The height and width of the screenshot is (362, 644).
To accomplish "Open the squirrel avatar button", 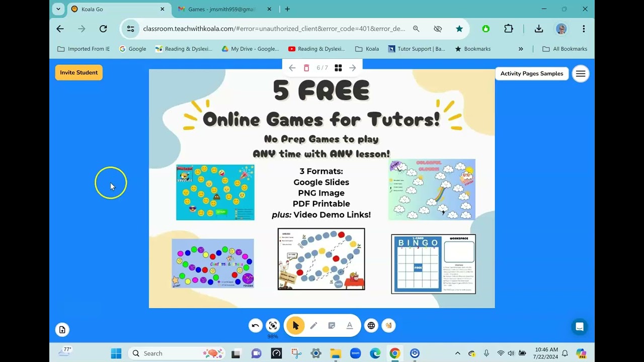I will pyautogui.click(x=388, y=325).
